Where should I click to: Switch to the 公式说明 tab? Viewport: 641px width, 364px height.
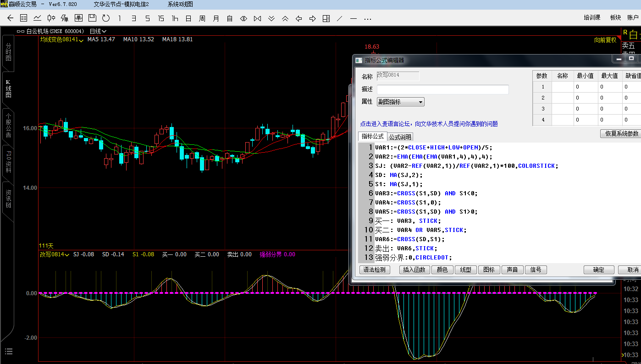(400, 137)
